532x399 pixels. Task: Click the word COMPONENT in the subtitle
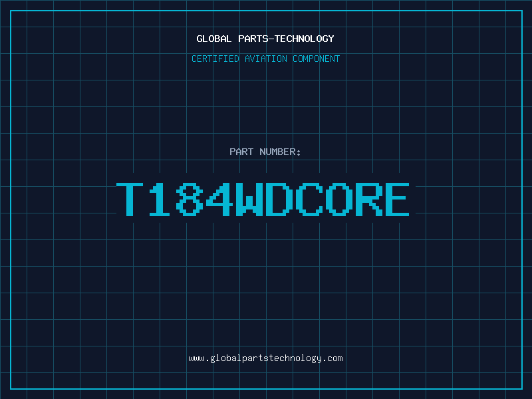click(316, 59)
